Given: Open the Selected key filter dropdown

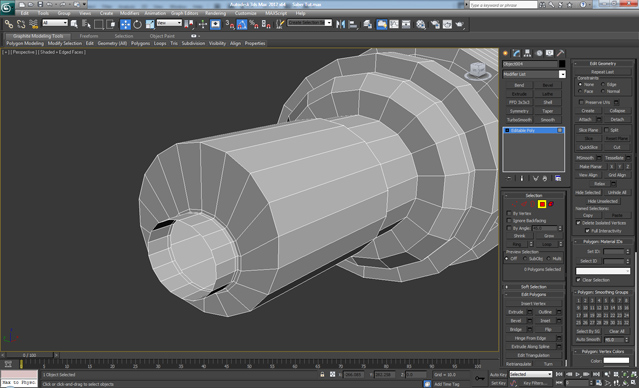Looking at the screenshot, I should 531,374.
